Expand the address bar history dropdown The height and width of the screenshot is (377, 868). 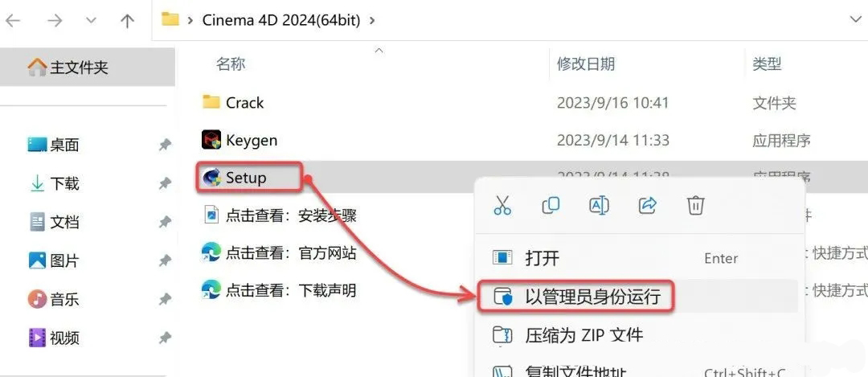[x=855, y=20]
